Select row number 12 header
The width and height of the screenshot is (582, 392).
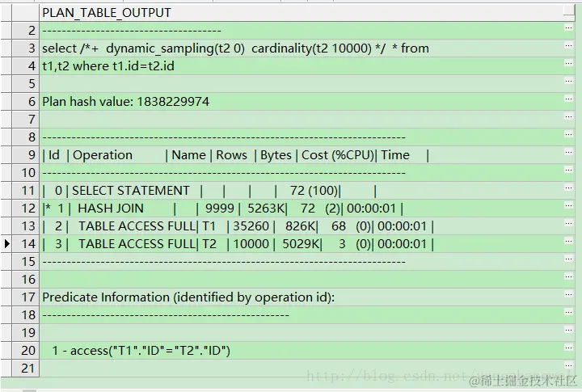pos(25,209)
